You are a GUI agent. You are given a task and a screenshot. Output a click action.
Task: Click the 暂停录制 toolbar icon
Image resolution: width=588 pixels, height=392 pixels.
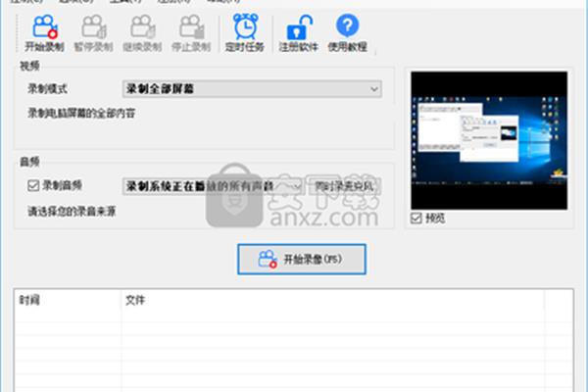[93, 32]
